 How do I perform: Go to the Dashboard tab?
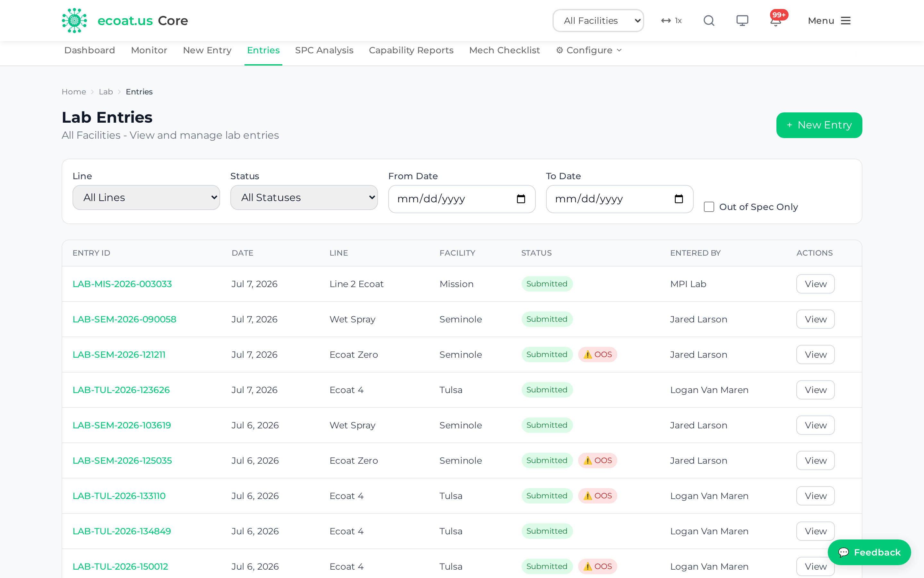(x=89, y=50)
